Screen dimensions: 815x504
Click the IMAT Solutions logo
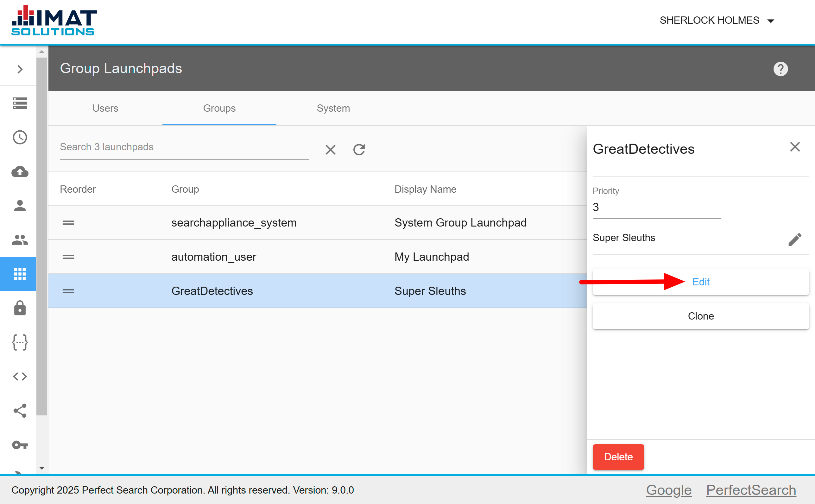pyautogui.click(x=54, y=21)
